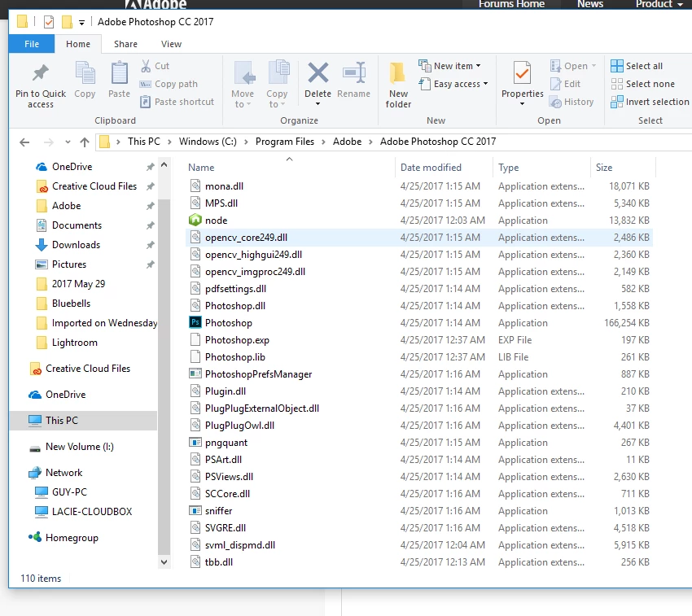Screen dimensions: 692x616
Task: Open News link in Adobe page behind
Action: tap(590, 4)
